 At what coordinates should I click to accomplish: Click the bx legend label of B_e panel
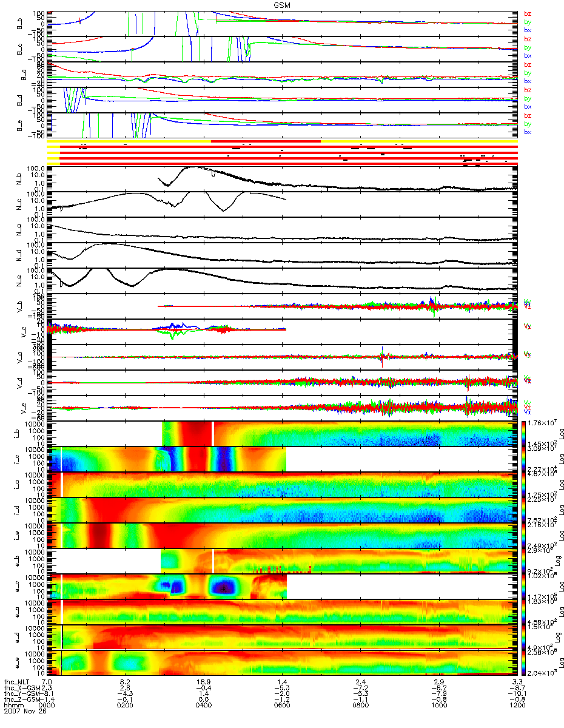click(x=527, y=132)
